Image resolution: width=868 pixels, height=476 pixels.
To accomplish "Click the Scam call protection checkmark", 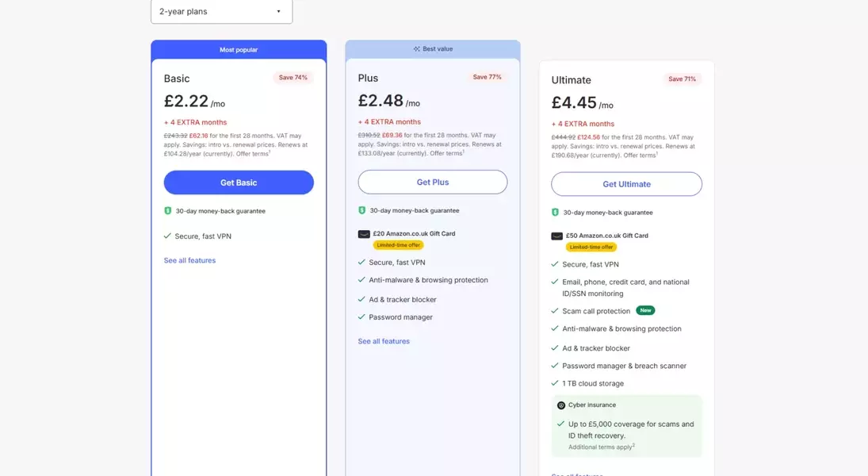I will (x=555, y=311).
